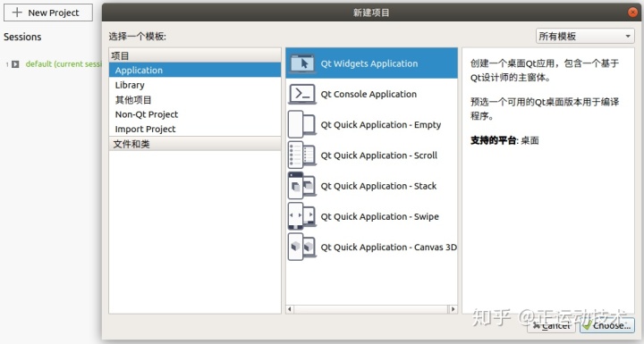Choose the Qt Quick Application - Scroll icon
The height and width of the screenshot is (344, 644).
tap(302, 155)
